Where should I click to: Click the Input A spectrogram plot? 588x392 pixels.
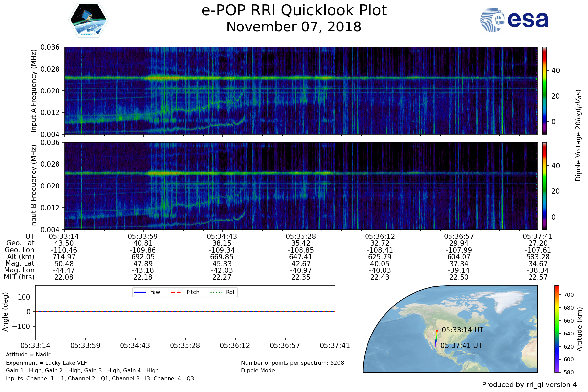click(x=301, y=90)
